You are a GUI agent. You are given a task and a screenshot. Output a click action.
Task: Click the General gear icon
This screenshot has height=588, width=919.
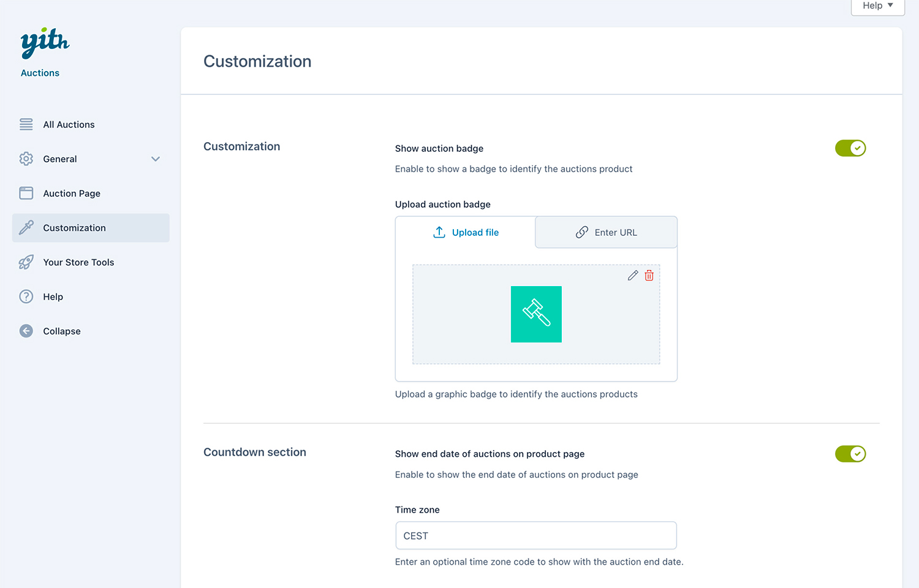tap(26, 159)
